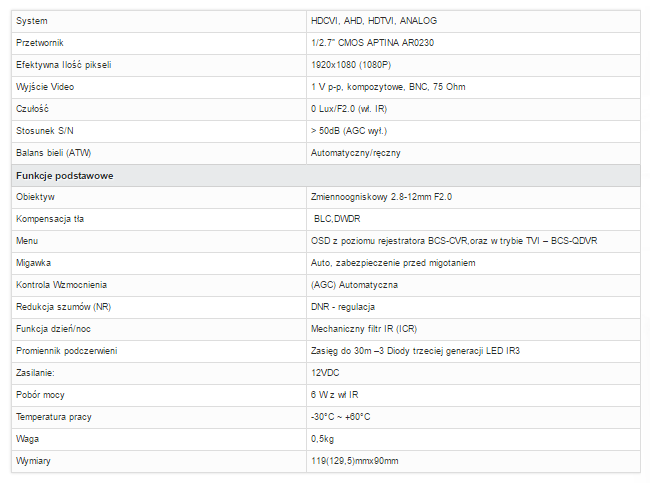Select the (AGC) Automatyczna value
The width and height of the screenshot is (650, 483).
[x=354, y=285]
